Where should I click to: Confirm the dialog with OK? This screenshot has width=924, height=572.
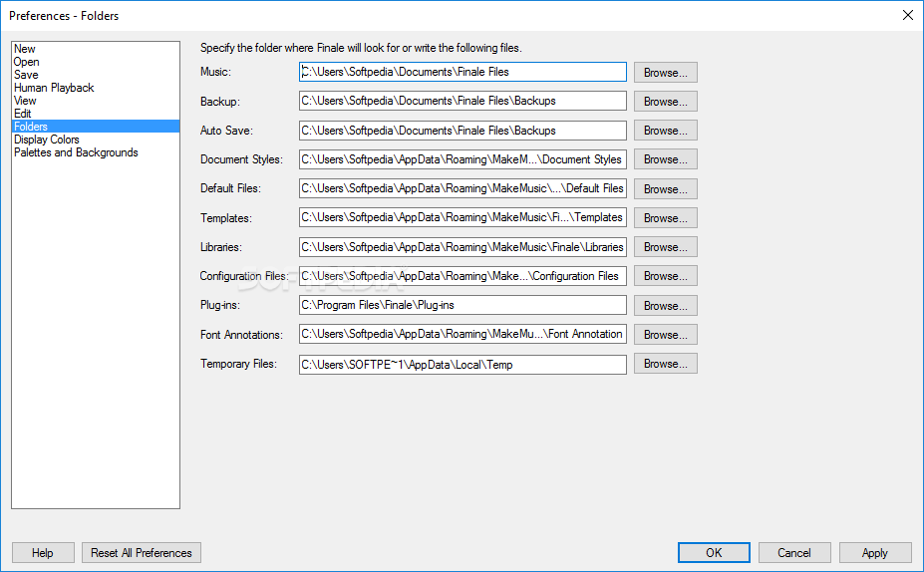714,552
